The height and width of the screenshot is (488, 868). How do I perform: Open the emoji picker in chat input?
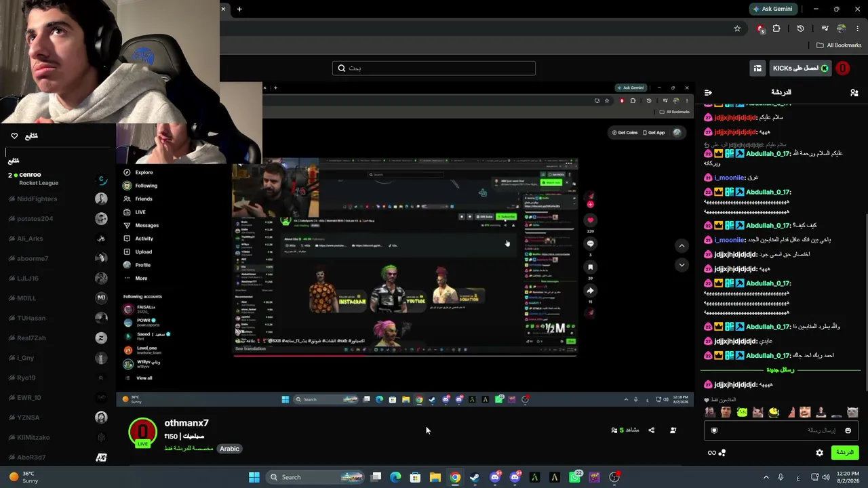tap(848, 430)
